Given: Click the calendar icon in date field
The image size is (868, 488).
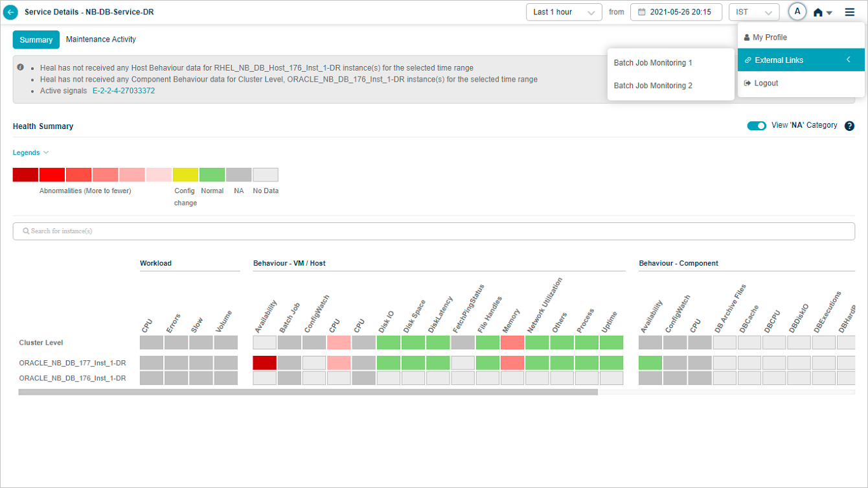Looking at the screenshot, I should pos(641,12).
